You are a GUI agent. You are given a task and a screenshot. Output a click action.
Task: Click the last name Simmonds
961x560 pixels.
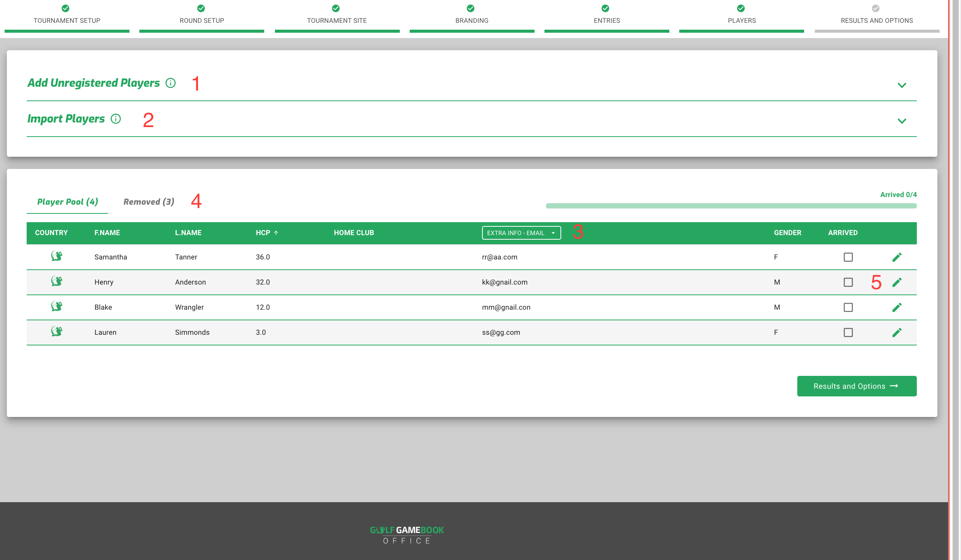(193, 333)
